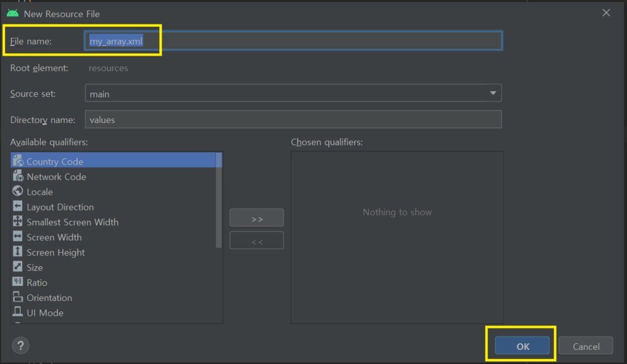The width and height of the screenshot is (627, 364).
Task: Click the Screen Height icon
Action: pos(17,252)
